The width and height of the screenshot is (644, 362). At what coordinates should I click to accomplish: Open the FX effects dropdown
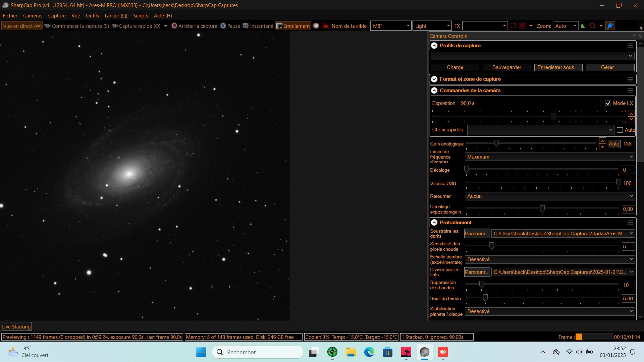coord(504,26)
